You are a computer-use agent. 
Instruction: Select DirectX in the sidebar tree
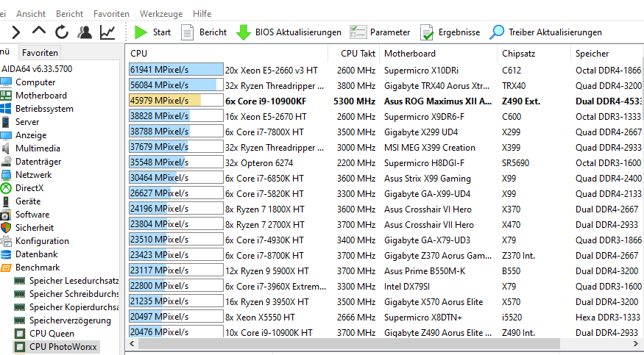point(30,188)
